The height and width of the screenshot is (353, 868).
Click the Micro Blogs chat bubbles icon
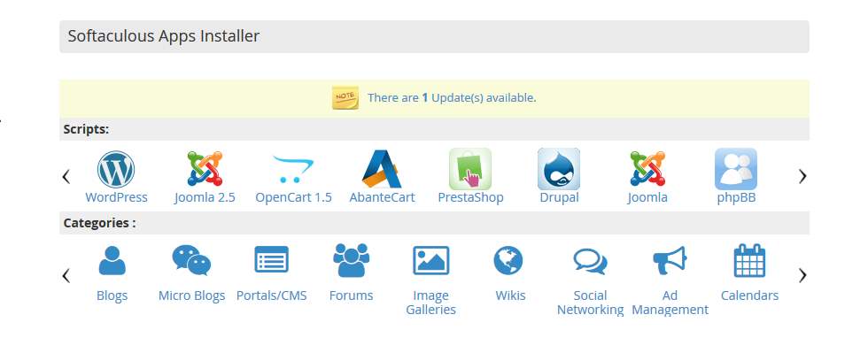click(x=191, y=261)
